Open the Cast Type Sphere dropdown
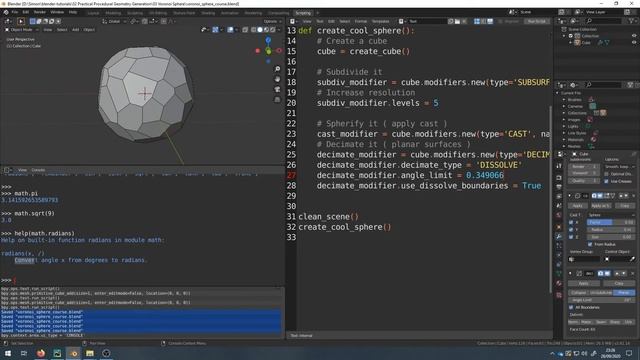The image size is (640, 360). [611, 215]
